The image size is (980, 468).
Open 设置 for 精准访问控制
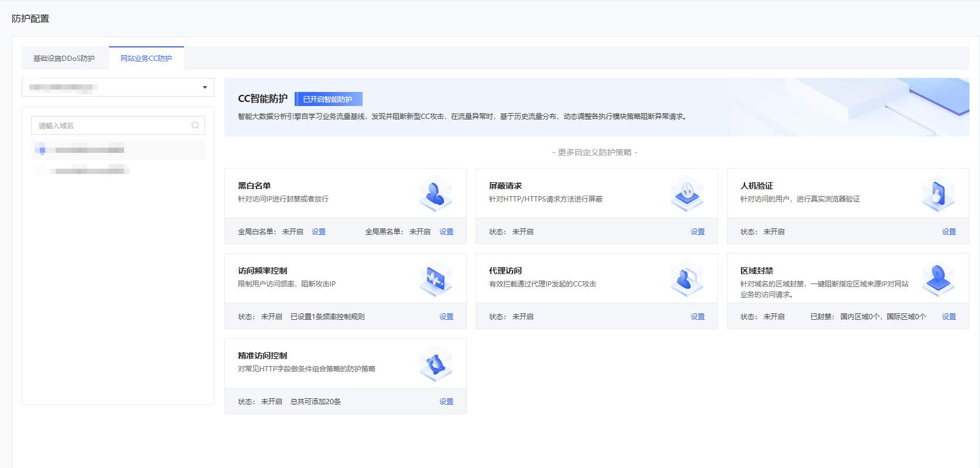click(x=446, y=402)
